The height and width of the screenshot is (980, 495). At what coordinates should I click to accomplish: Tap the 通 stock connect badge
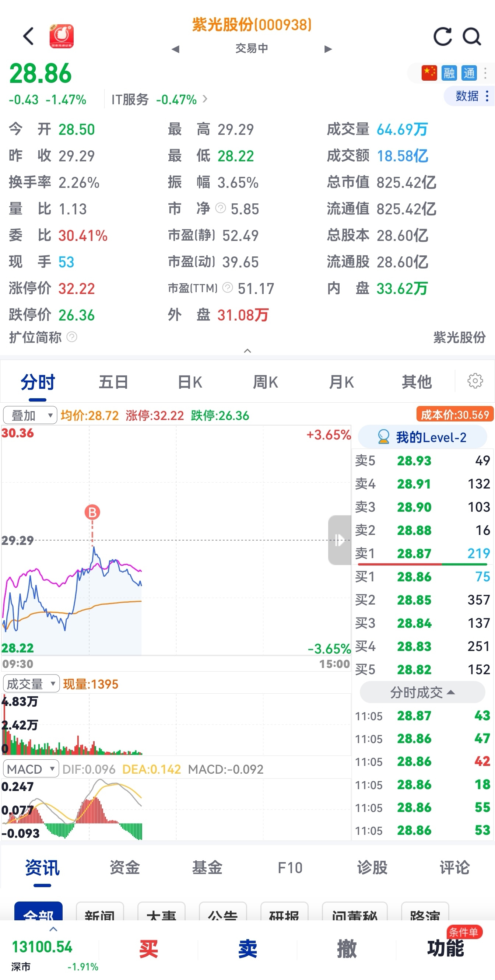[x=469, y=73]
